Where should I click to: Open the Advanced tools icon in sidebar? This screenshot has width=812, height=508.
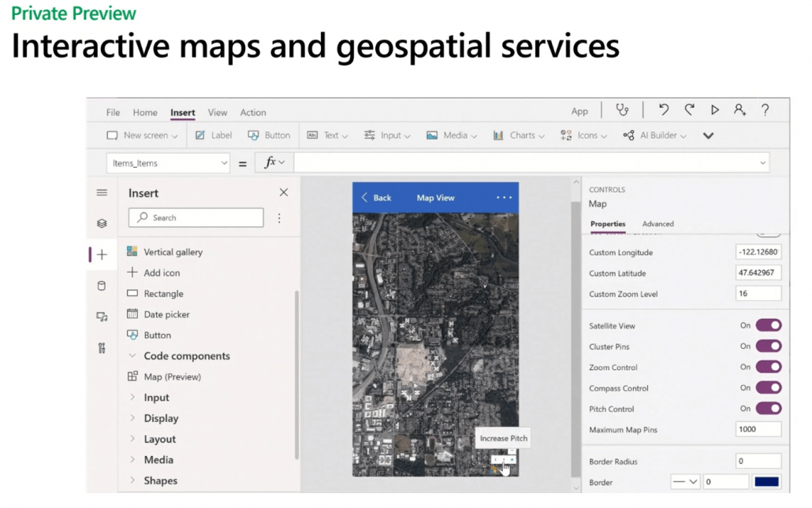(102, 348)
